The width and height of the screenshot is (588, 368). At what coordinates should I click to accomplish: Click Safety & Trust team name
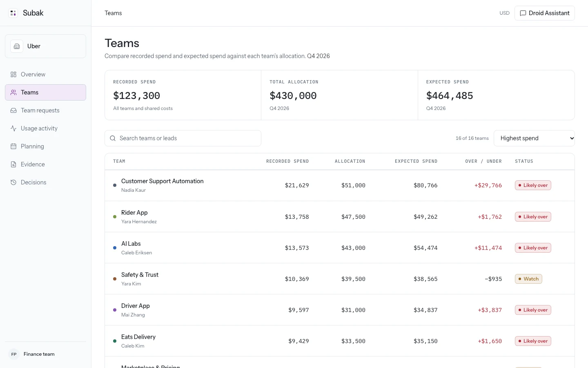pyautogui.click(x=140, y=275)
